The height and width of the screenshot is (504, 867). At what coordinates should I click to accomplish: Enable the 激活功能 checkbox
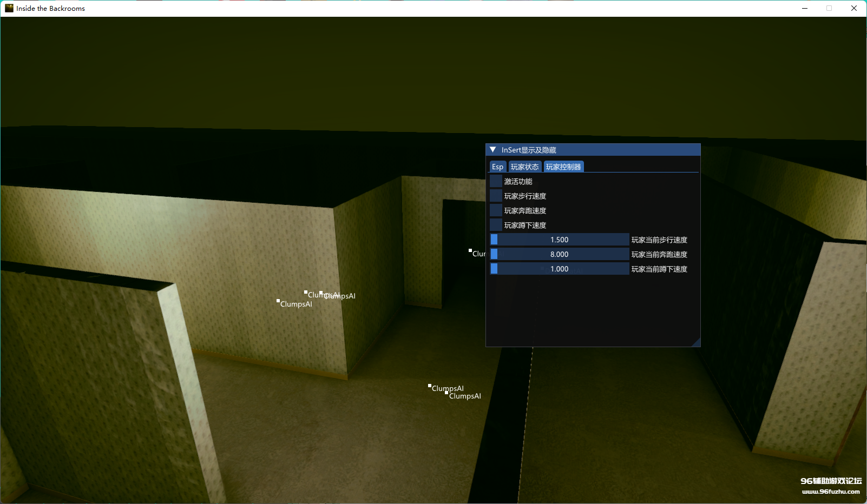pos(496,181)
